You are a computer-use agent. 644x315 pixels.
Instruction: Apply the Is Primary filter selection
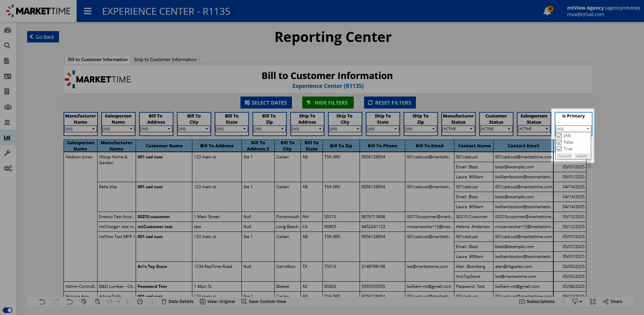coord(582,156)
